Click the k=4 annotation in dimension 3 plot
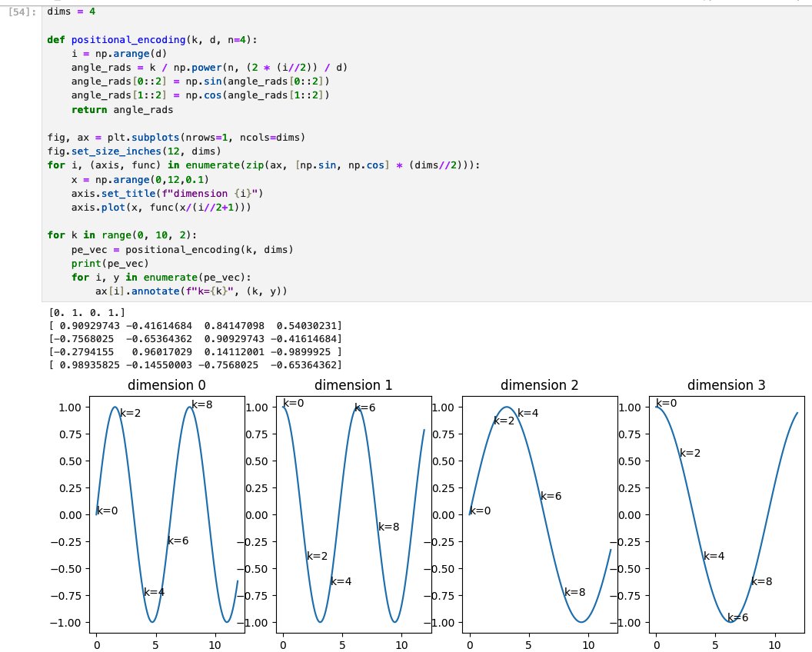The width and height of the screenshot is (812, 652). 714,556
